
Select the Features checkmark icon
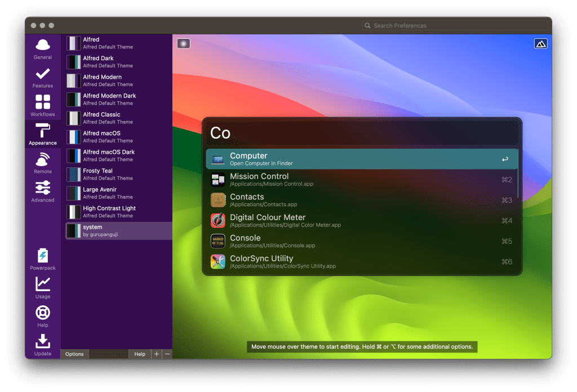click(43, 74)
